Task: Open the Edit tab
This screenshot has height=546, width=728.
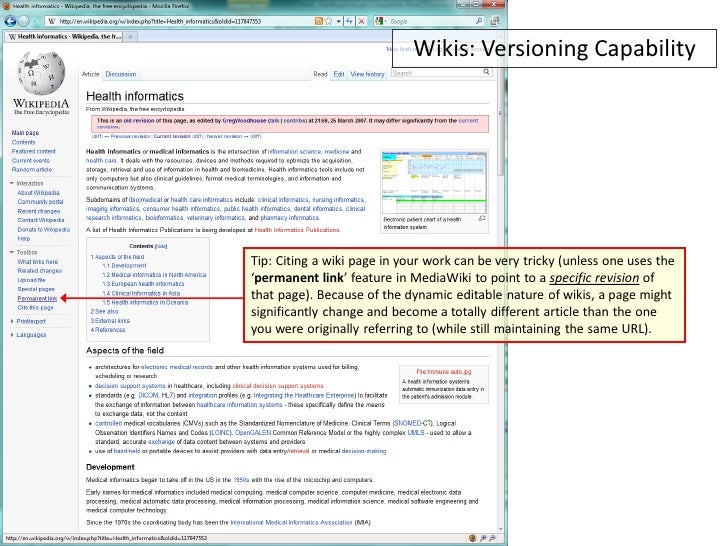Action: [x=339, y=74]
